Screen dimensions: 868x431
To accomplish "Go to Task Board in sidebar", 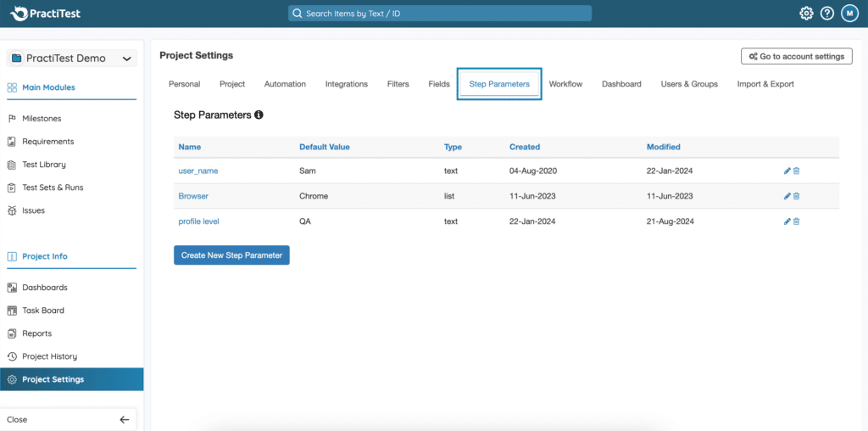I will [x=42, y=311].
